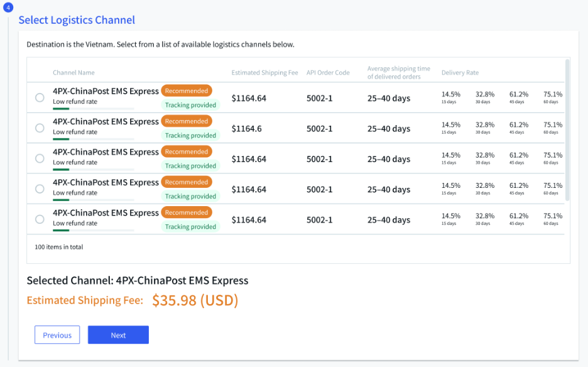Click the Recommended badge in the last row
This screenshot has width=588, height=367.
187,212
